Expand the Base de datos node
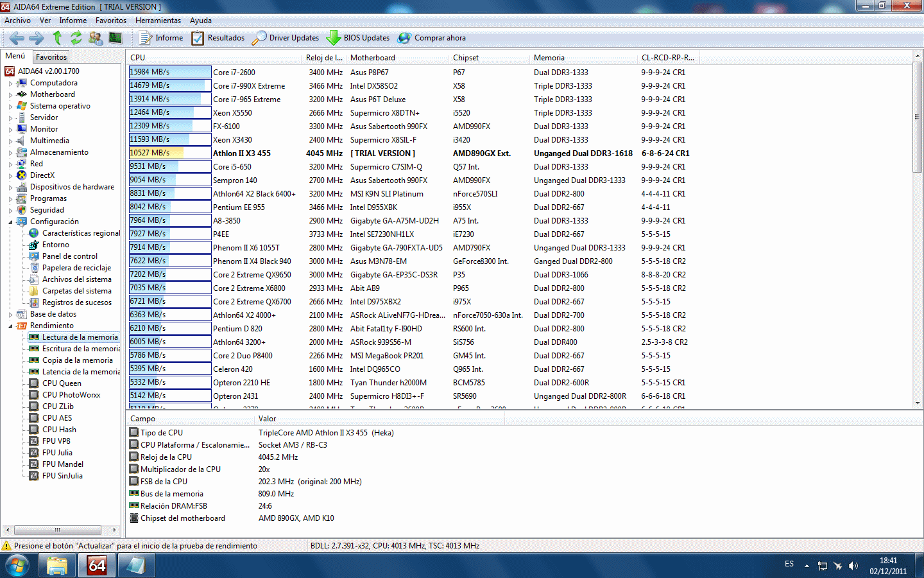 tap(10, 315)
